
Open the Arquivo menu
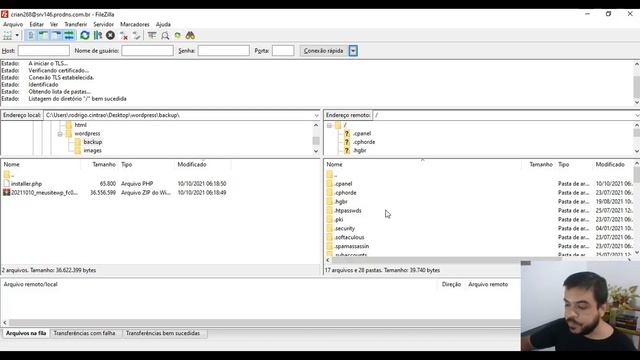click(13, 24)
